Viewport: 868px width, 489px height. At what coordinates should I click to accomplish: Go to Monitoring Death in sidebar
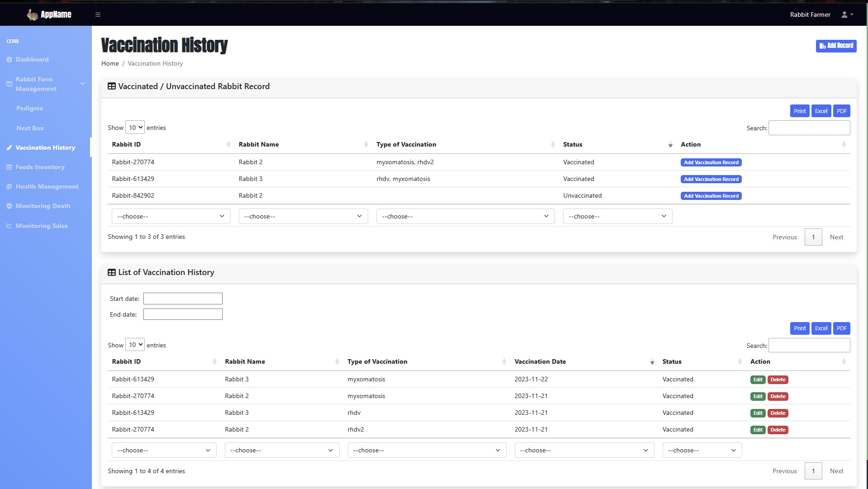[43, 206]
